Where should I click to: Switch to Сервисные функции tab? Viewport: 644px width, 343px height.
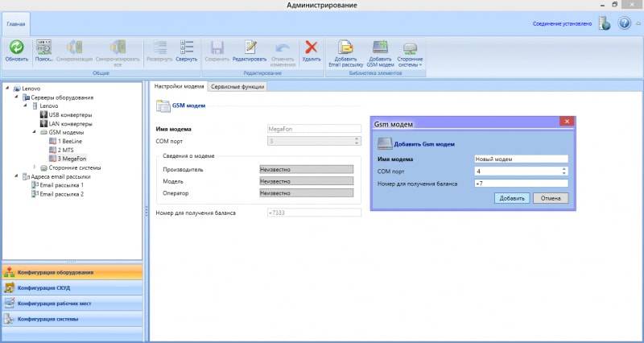(x=237, y=86)
